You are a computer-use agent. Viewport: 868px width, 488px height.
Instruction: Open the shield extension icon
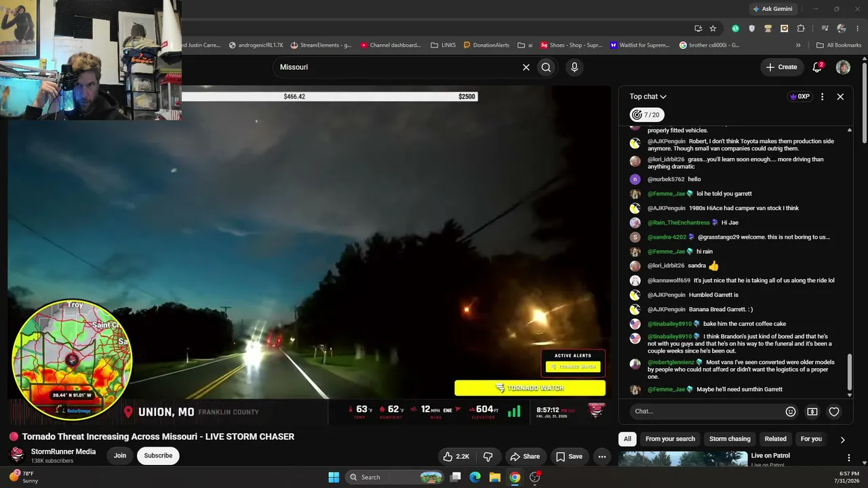(751, 28)
